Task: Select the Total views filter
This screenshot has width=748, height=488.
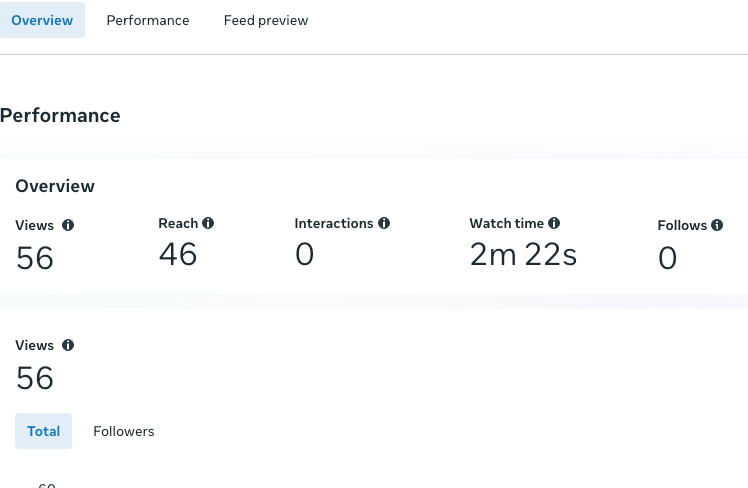Action: click(x=43, y=431)
